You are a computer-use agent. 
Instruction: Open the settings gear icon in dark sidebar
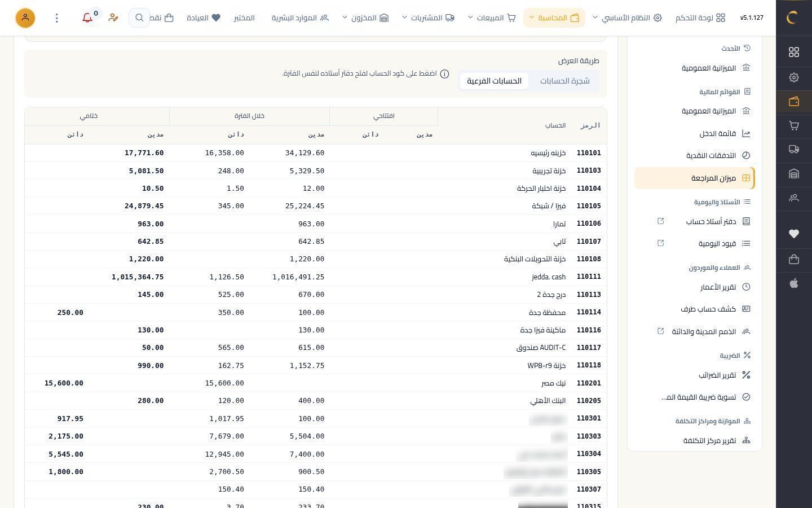click(x=794, y=77)
